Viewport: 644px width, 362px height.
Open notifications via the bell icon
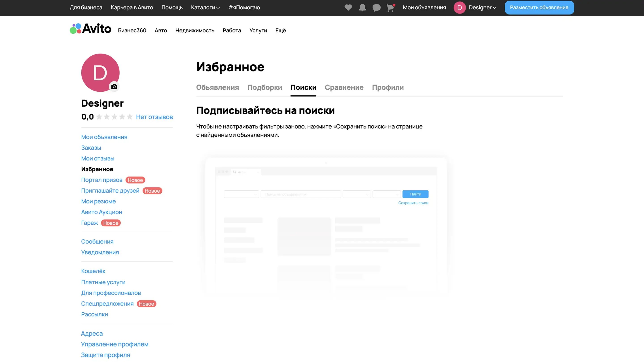click(362, 8)
